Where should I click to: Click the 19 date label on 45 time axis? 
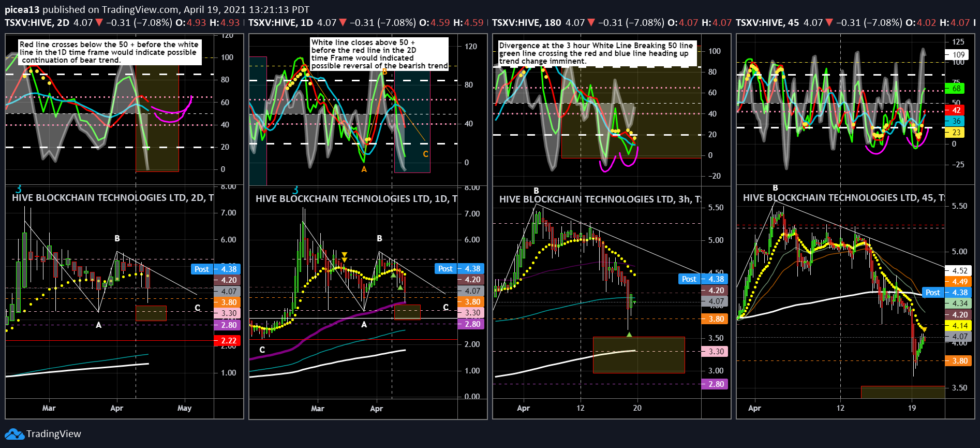912,408
